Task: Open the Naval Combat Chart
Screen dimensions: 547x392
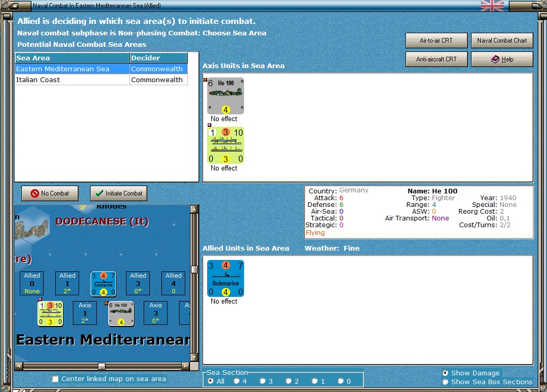Action: tap(502, 41)
